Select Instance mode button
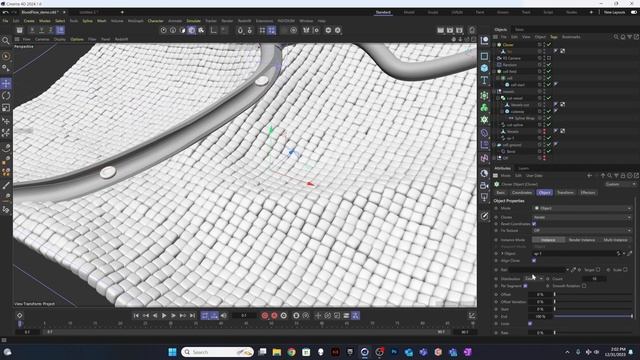This screenshot has width=640, height=360. pos(548,240)
